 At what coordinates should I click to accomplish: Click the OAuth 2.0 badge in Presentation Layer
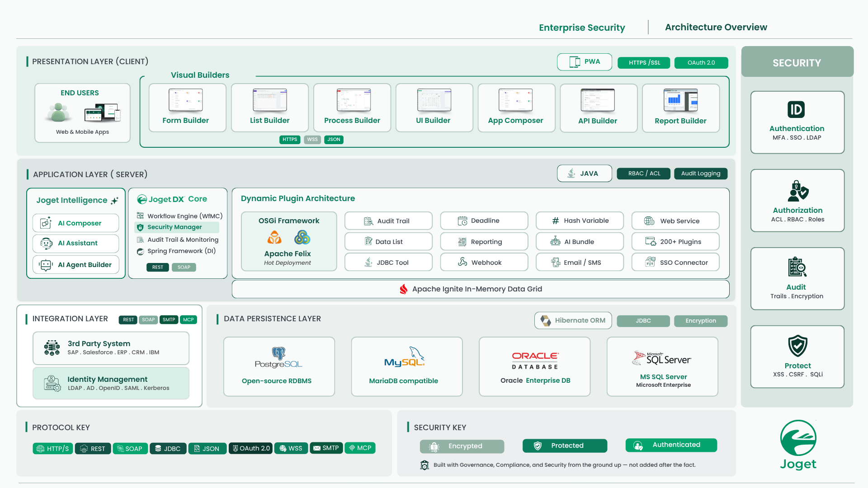click(x=701, y=63)
